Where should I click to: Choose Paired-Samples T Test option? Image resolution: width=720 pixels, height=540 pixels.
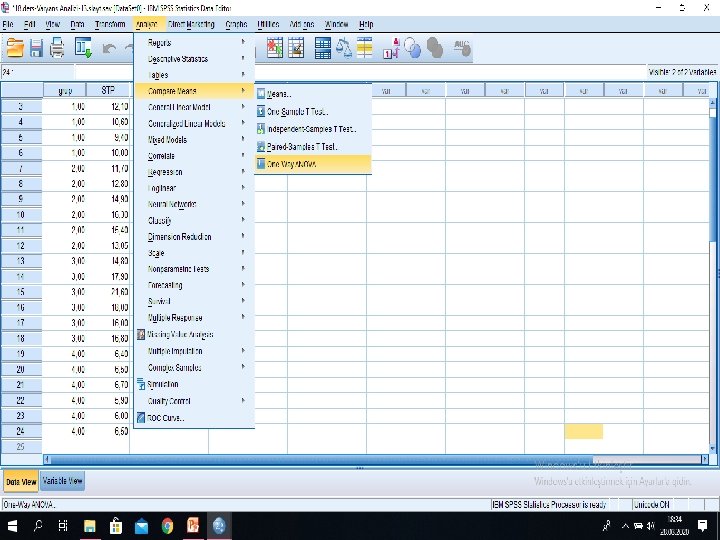coord(313,146)
